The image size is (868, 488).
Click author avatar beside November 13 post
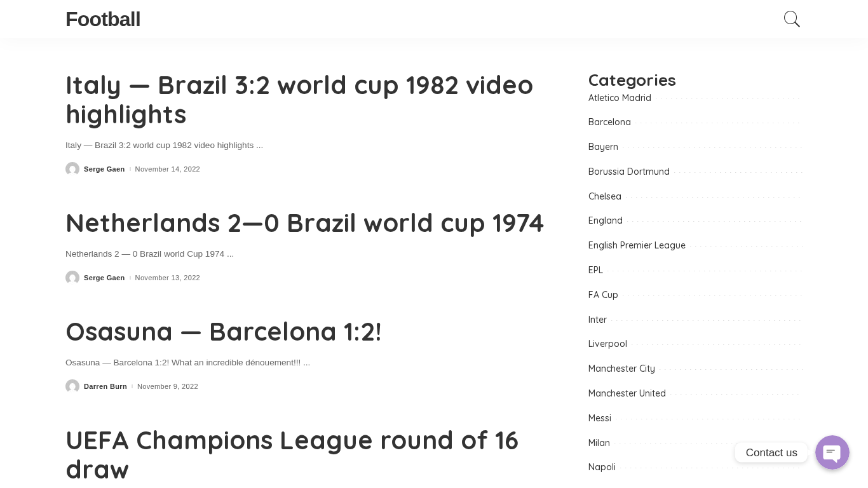[72, 278]
